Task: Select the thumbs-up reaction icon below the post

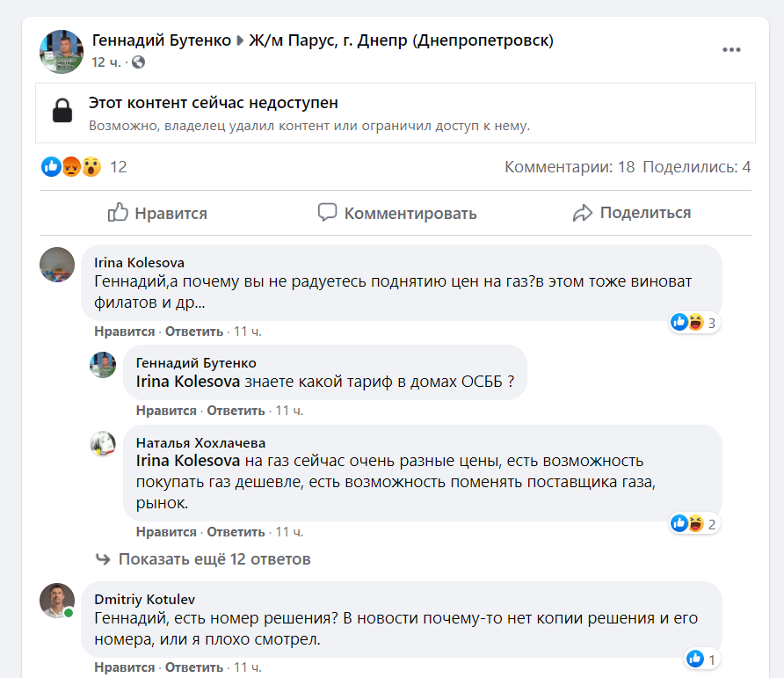Action: coord(50,166)
